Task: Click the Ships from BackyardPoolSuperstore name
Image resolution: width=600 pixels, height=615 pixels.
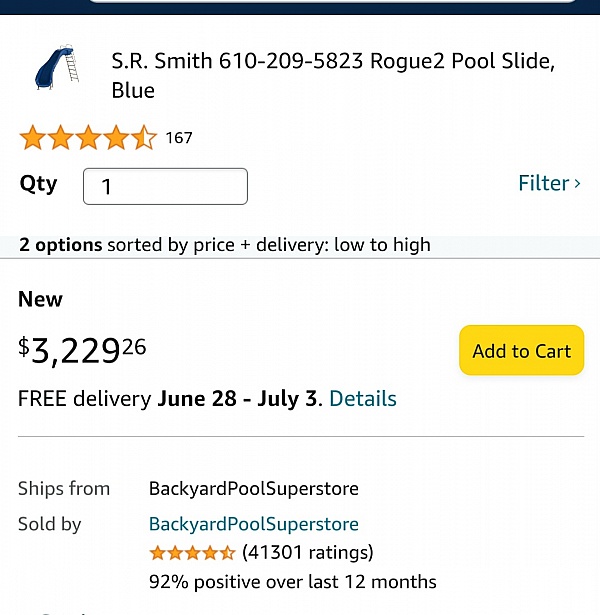Action: [253, 489]
